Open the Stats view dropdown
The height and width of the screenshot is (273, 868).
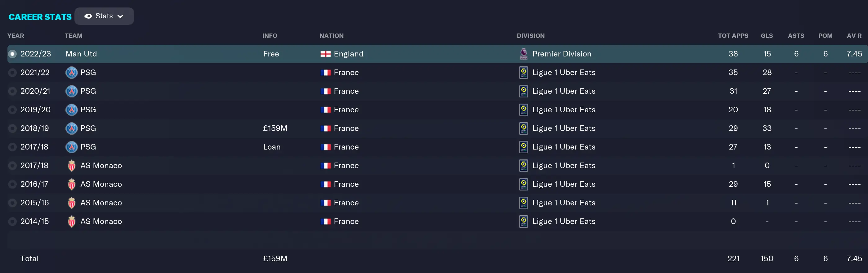tap(104, 16)
